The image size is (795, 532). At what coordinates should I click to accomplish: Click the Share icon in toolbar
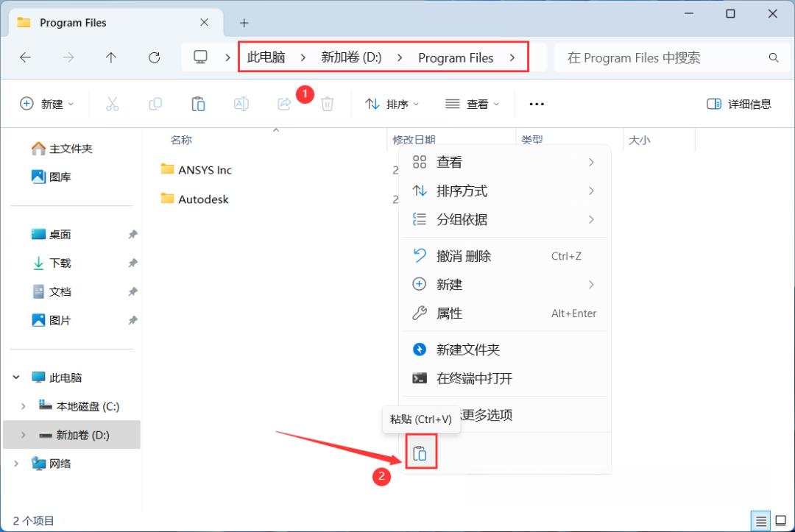(x=284, y=104)
